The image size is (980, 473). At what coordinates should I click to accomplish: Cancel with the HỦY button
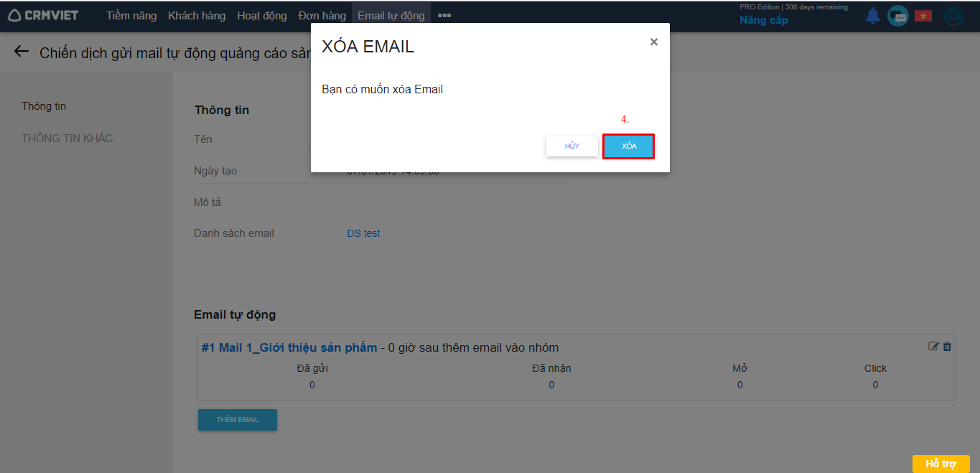[572, 146]
